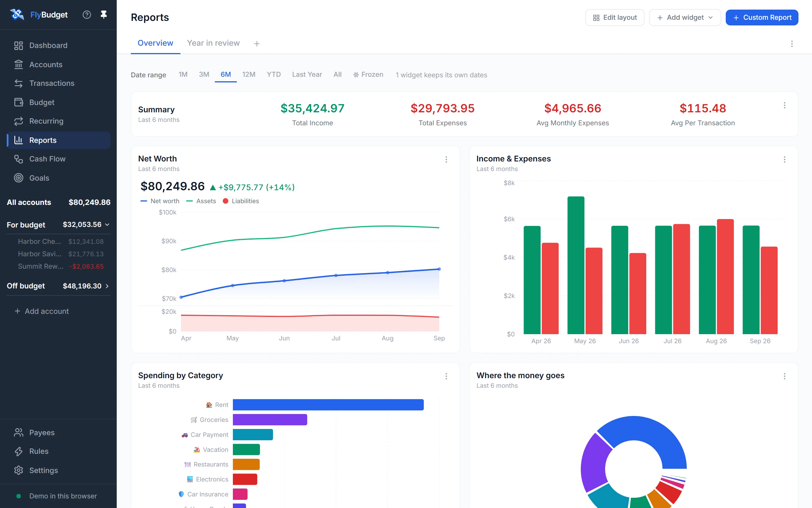Screen dimensions: 812x508
Task: Click the Groceries purple bar
Action: click(270, 420)
